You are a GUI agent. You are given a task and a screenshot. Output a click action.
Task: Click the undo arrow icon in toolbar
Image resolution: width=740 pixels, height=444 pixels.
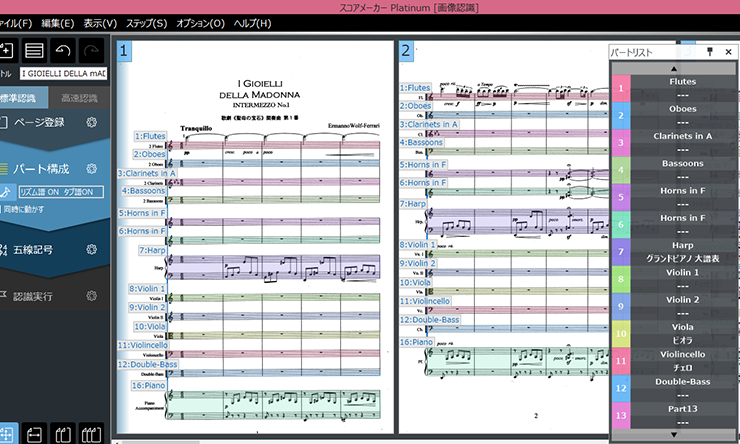[x=63, y=49]
